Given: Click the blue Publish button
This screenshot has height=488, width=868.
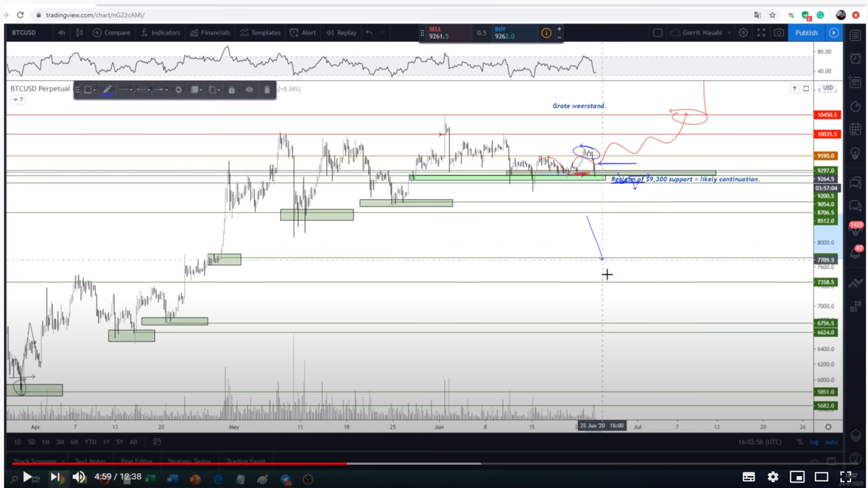Looking at the screenshot, I should [x=806, y=33].
